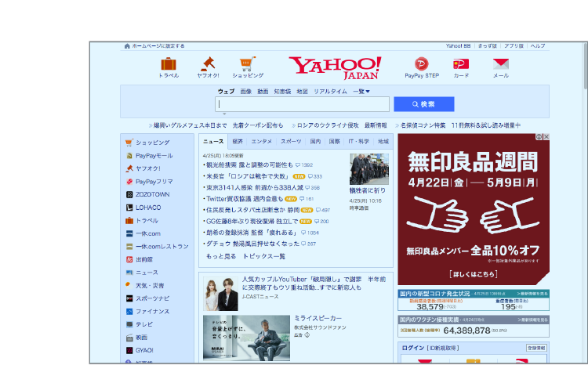Open the Yahoo! BB link
588x365 pixels.
point(458,45)
